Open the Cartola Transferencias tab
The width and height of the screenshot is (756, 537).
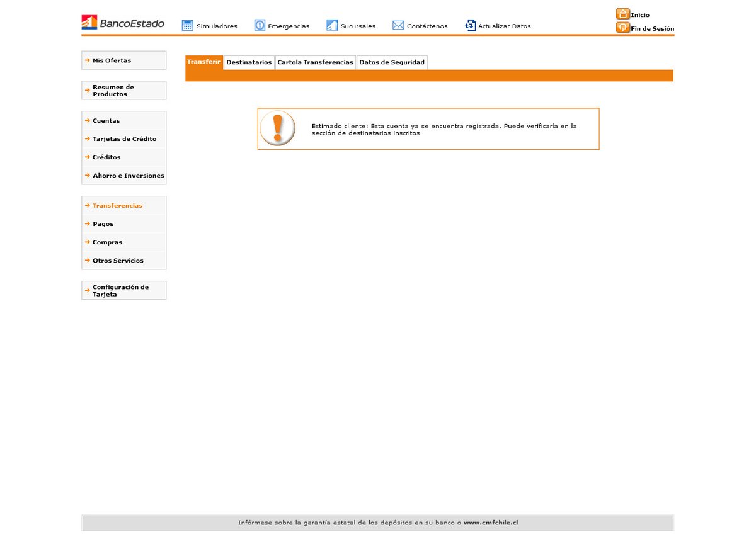pos(316,62)
